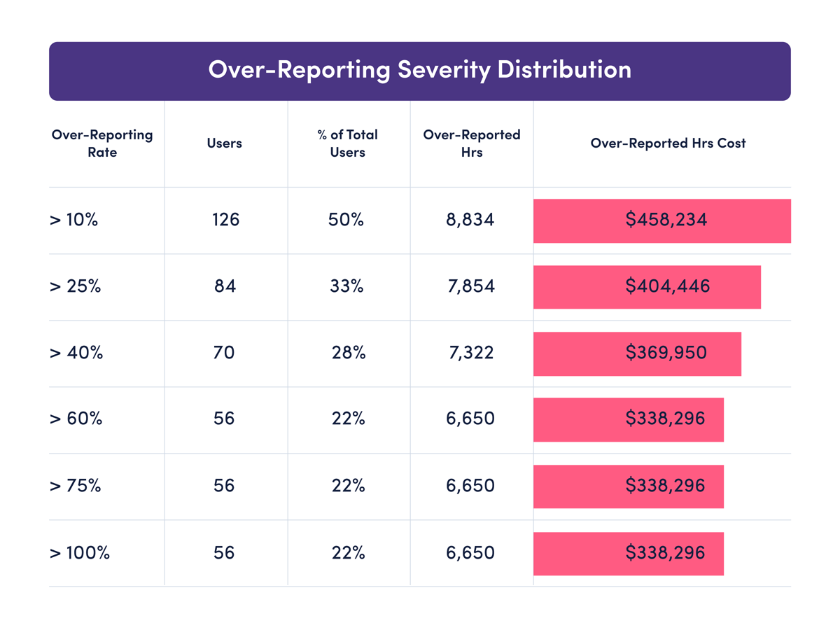Click the 84 users cell
This screenshot has height=630, width=840.
click(x=225, y=287)
